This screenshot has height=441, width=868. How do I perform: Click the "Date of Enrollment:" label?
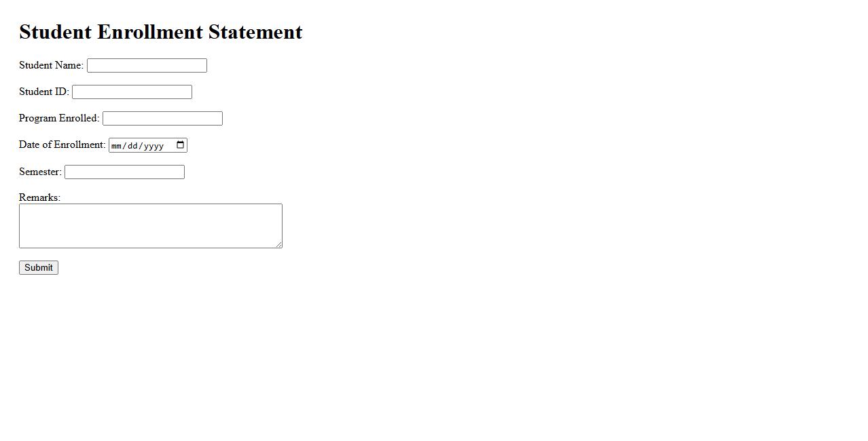click(x=62, y=145)
